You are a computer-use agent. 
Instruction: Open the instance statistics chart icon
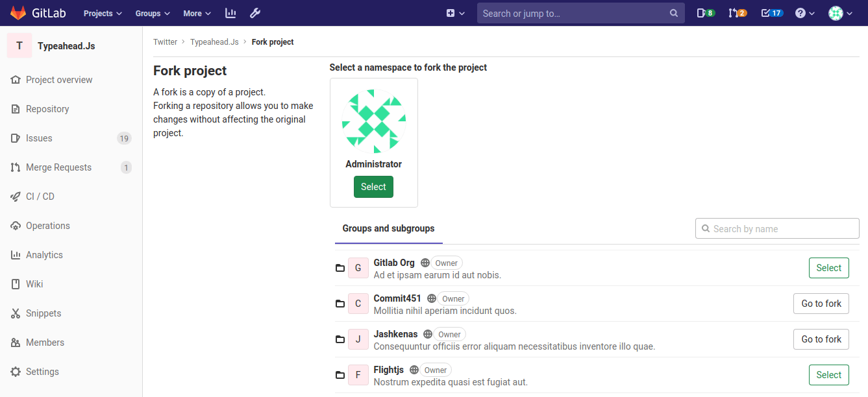click(x=230, y=13)
